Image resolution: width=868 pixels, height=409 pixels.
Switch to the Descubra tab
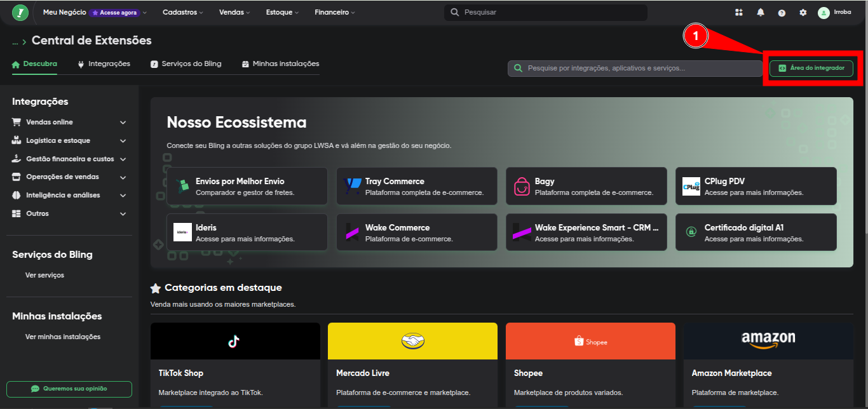point(34,64)
